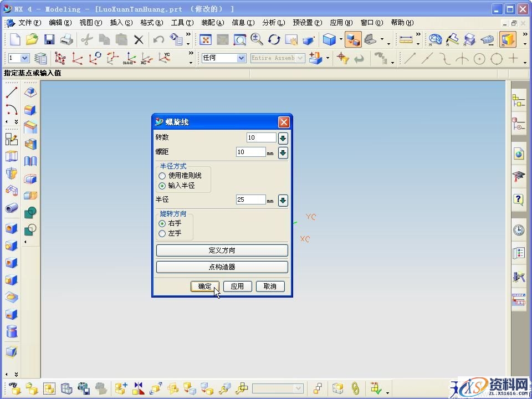The width and height of the screenshot is (532, 399).
Task: Choose 左手 rotation direction
Action: pos(162,233)
